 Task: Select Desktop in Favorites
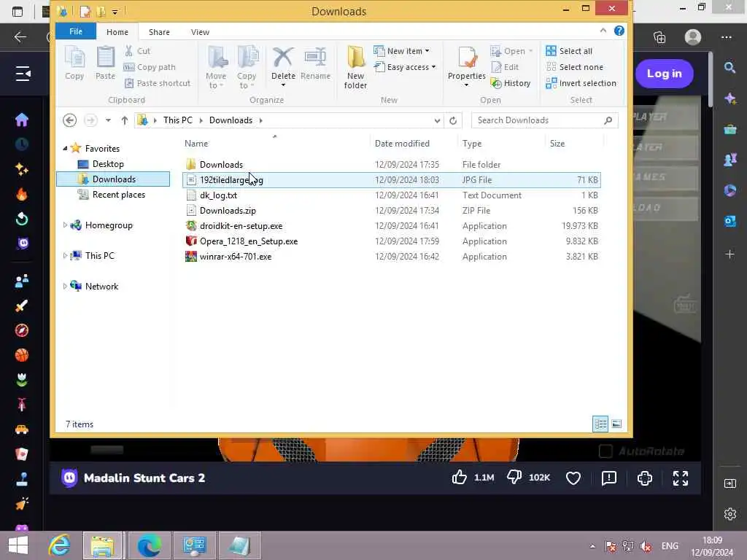[x=108, y=164]
